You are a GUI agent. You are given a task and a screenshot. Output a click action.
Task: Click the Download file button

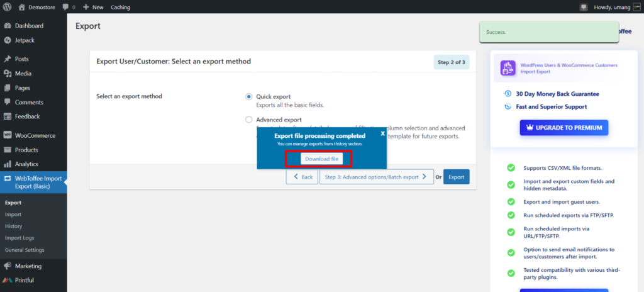click(x=321, y=159)
